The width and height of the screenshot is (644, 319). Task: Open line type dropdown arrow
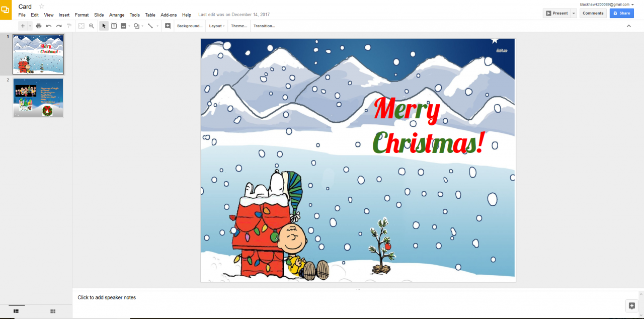click(157, 26)
